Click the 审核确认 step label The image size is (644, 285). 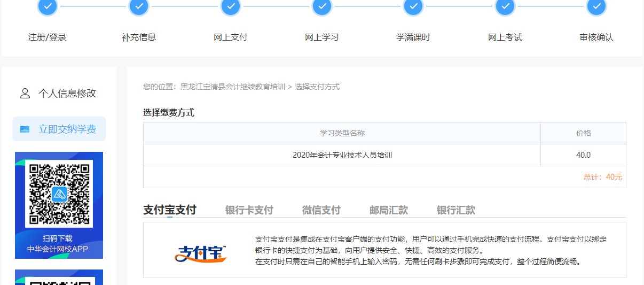point(596,37)
